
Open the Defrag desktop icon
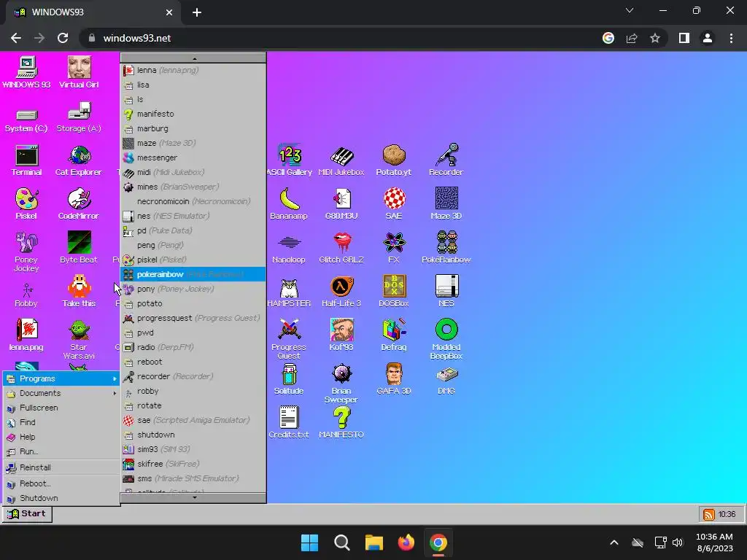coord(394,335)
